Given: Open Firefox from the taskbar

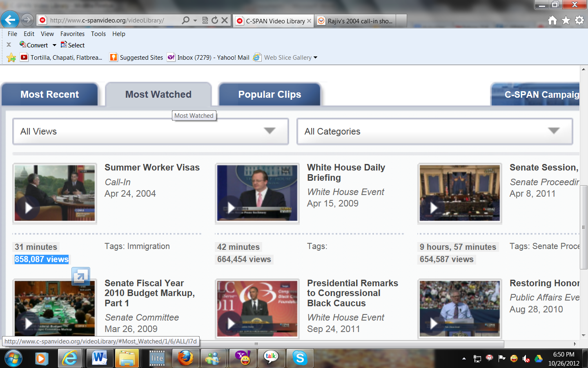Looking at the screenshot, I should (185, 359).
